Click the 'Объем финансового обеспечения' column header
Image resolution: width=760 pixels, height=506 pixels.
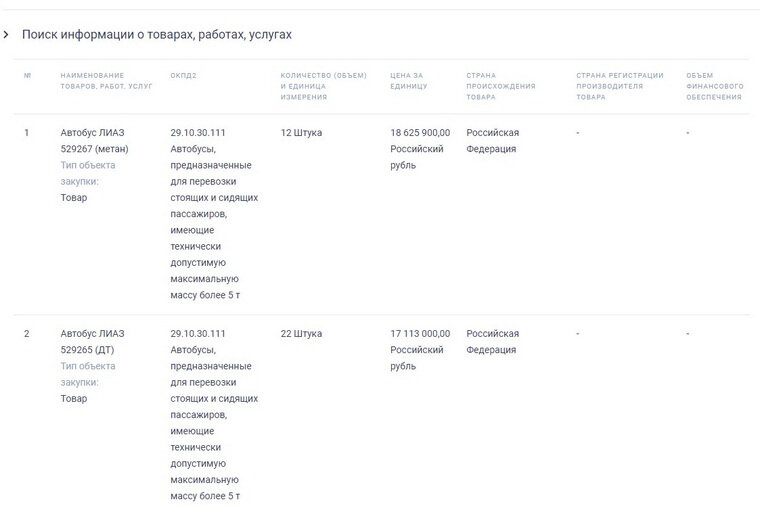(714, 86)
